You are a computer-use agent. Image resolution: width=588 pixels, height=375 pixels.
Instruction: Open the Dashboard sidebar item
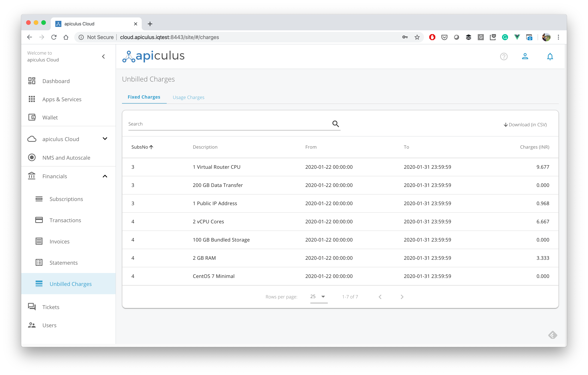68,81
